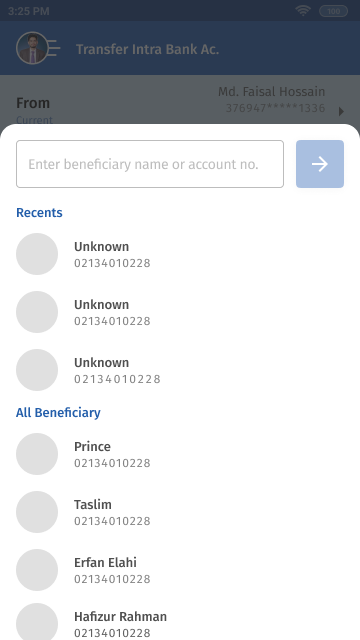Select Prince's avatar placeholder circle
This screenshot has height=640, width=360.
[x=37, y=454]
